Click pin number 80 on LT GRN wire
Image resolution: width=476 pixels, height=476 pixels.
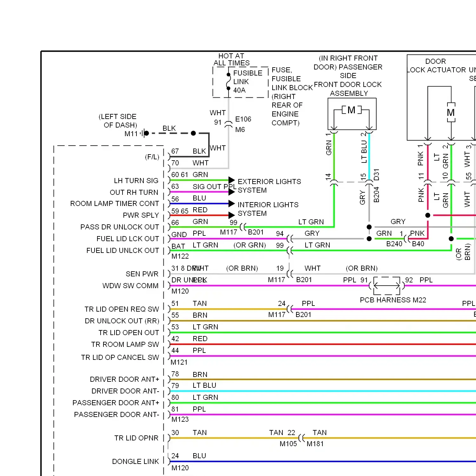point(175,397)
